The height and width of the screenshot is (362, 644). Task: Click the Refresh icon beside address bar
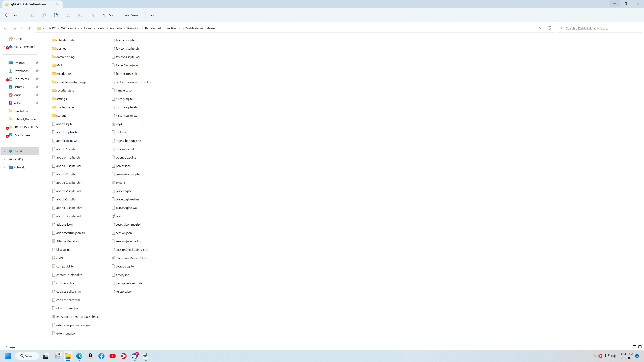549,28
